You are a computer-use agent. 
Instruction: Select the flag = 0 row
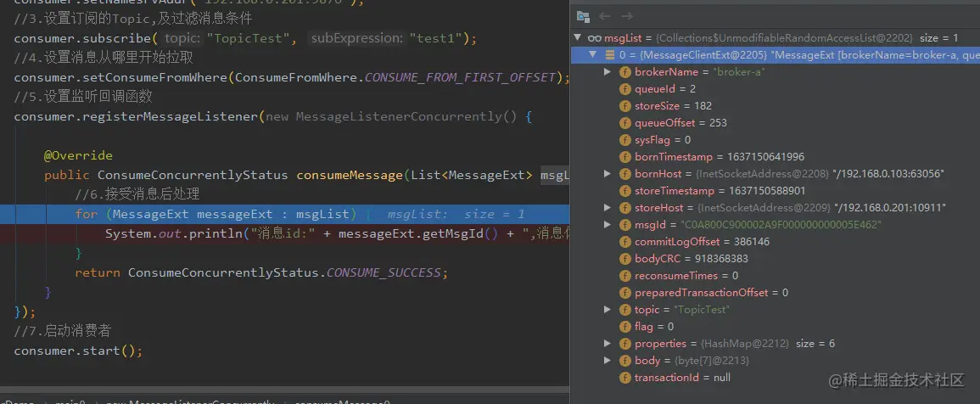pos(775,327)
